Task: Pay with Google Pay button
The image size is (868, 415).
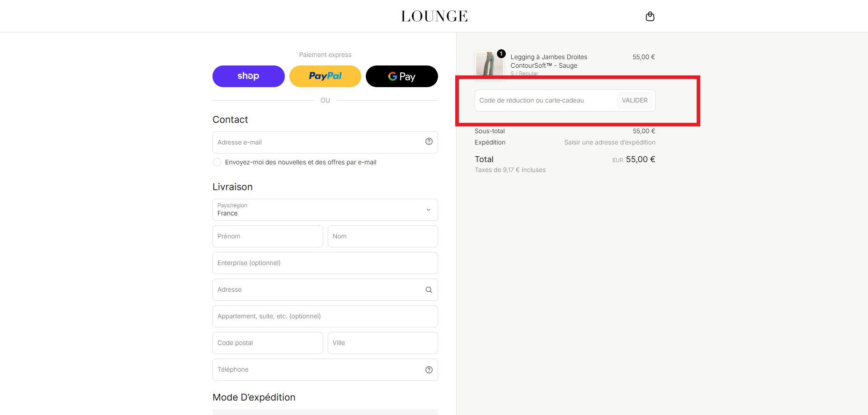Action: coord(401,76)
